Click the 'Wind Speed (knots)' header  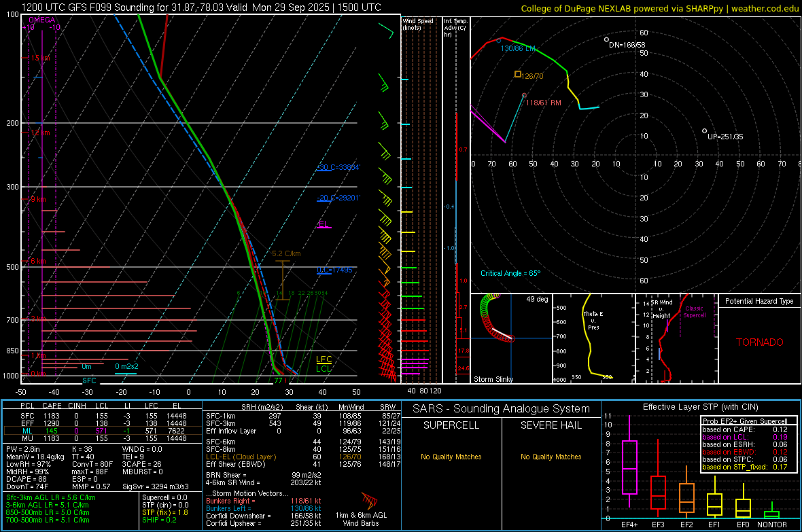pyautogui.click(x=418, y=24)
